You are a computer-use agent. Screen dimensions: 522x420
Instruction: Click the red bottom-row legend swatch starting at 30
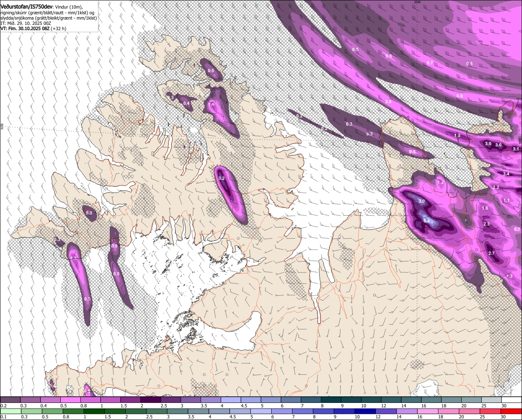511,411
